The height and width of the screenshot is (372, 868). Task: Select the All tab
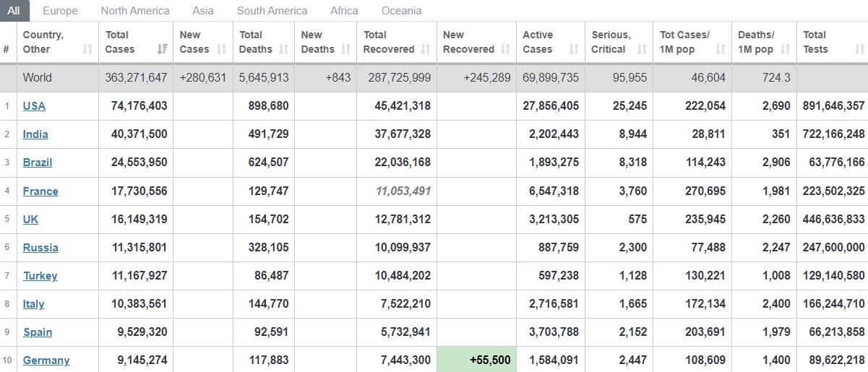pos(14,11)
